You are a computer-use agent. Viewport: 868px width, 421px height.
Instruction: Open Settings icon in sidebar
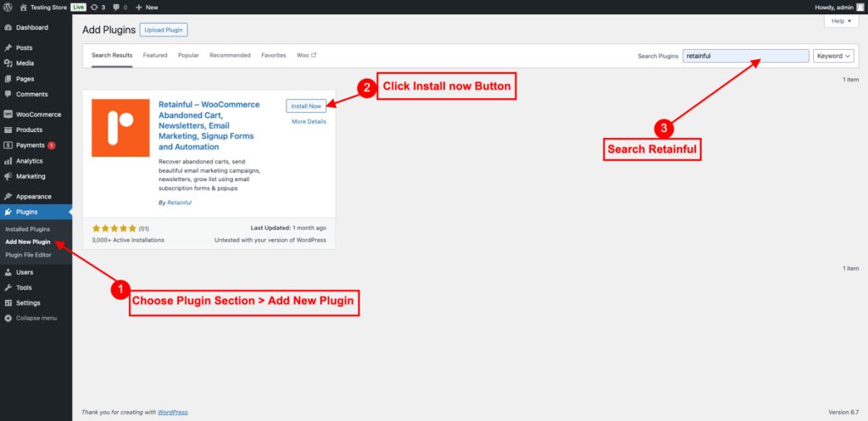[8, 303]
